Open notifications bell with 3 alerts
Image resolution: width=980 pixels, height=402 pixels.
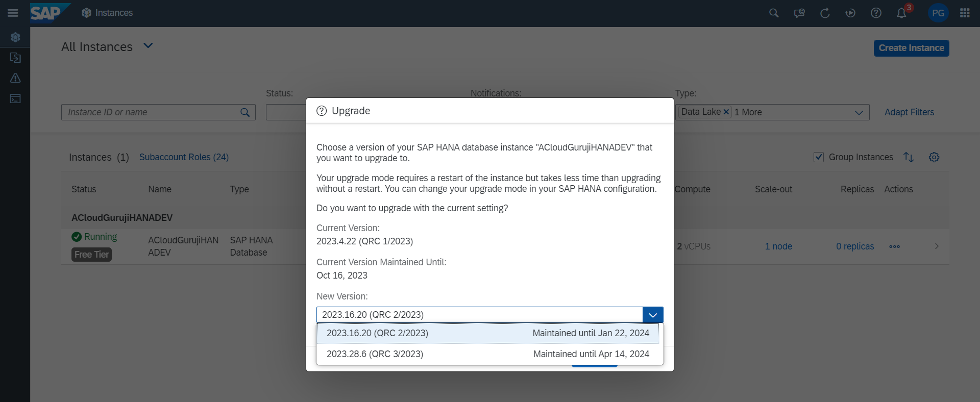(x=902, y=13)
